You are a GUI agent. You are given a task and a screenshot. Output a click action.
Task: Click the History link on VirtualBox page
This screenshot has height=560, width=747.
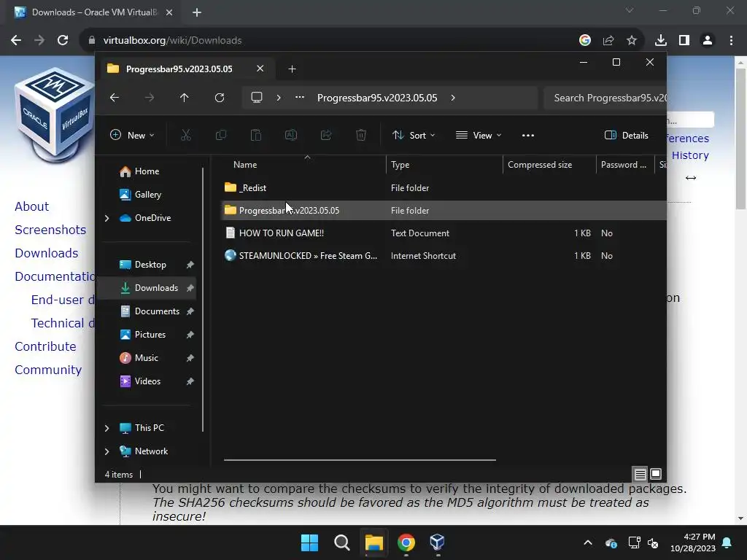[x=690, y=155]
